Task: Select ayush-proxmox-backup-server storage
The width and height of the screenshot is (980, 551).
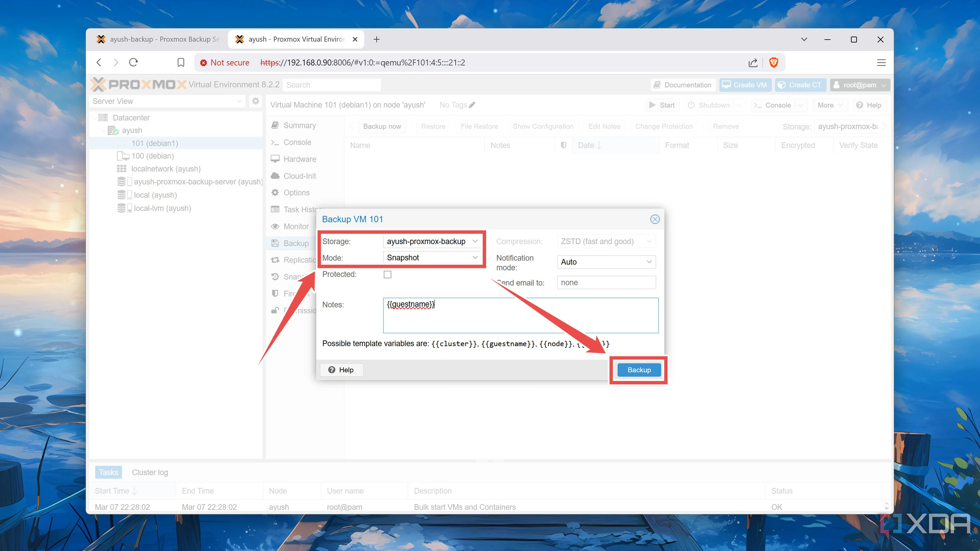Action: 198,182
